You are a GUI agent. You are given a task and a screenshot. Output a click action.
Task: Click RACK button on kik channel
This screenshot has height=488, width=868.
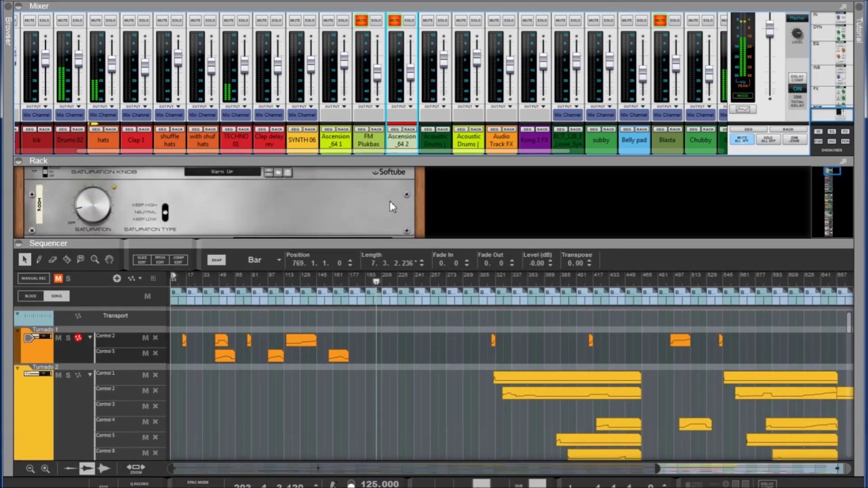tap(44, 129)
